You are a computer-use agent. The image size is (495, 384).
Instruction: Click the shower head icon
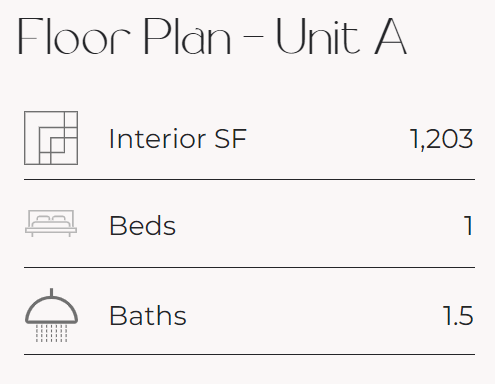51,315
